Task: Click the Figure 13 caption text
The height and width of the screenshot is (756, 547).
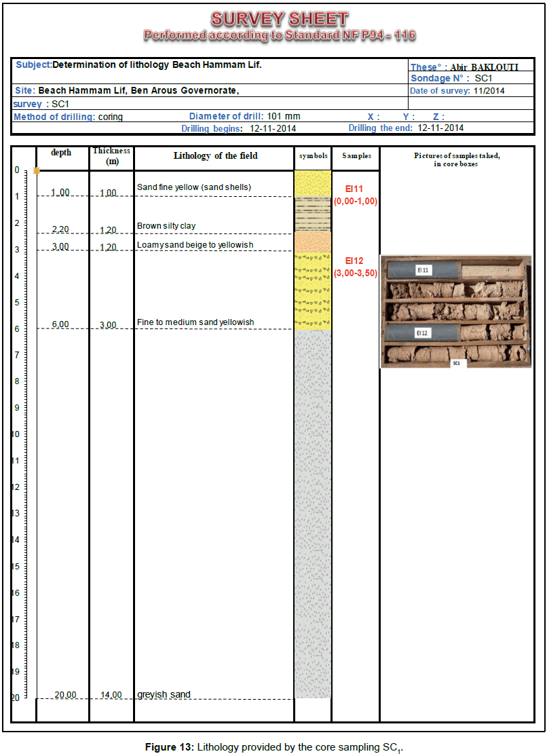Action: (274, 747)
